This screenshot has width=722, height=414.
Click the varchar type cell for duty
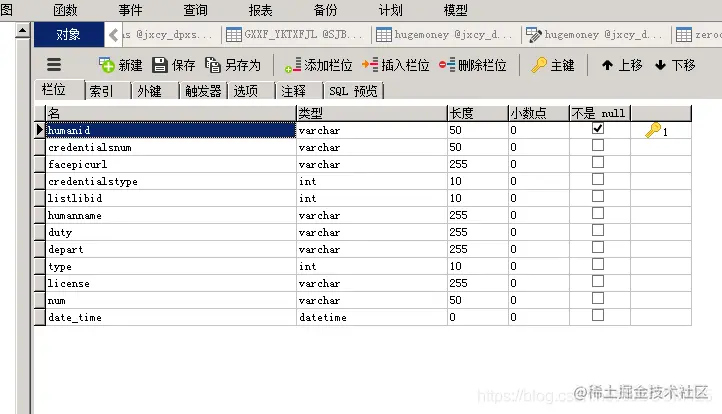click(372, 233)
